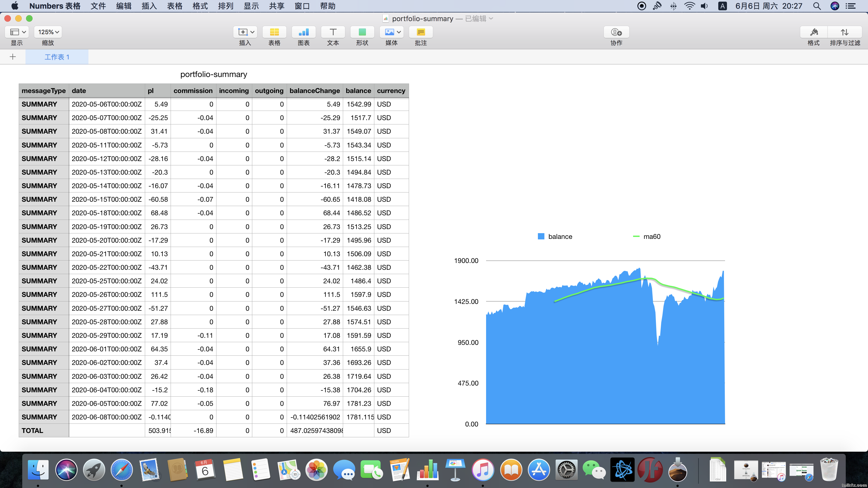The image size is (868, 488).
Task: Select balance cell 1542.99
Action: click(359, 104)
